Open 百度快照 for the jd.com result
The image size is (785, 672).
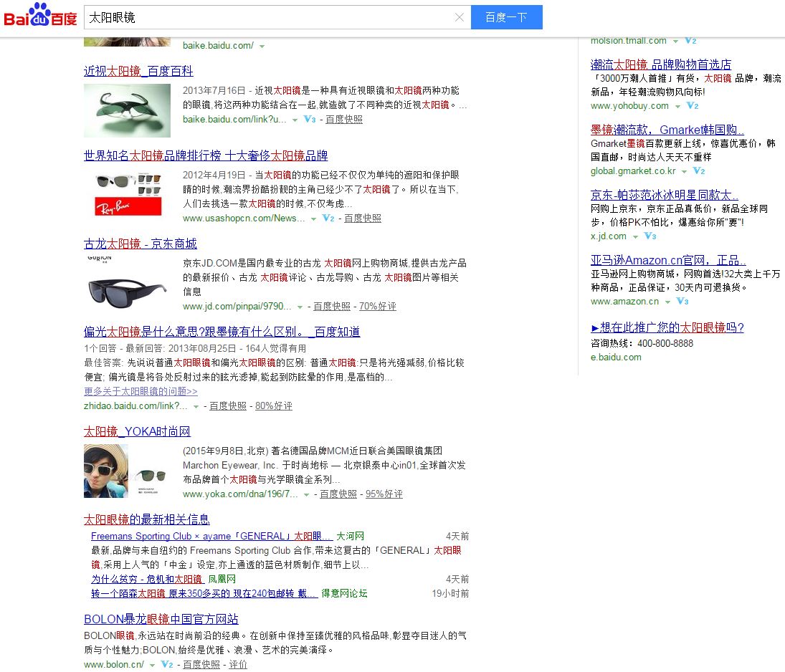[331, 306]
